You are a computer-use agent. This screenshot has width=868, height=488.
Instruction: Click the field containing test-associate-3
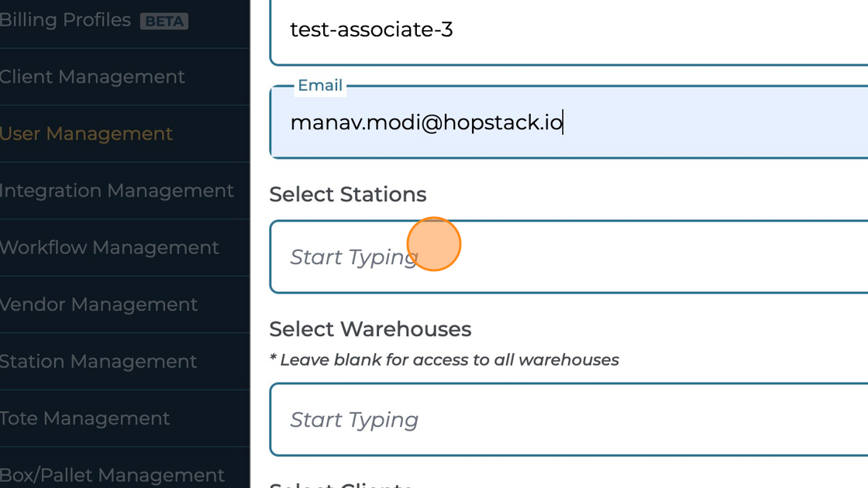(x=566, y=31)
